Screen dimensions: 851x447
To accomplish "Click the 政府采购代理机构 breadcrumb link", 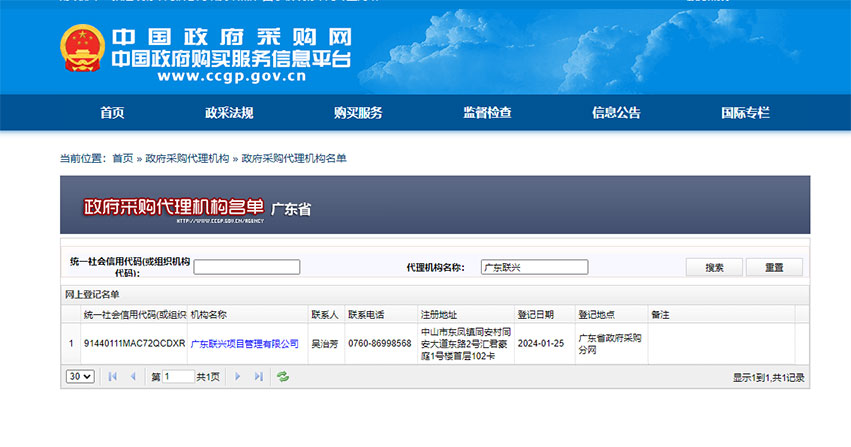I will 187,158.
